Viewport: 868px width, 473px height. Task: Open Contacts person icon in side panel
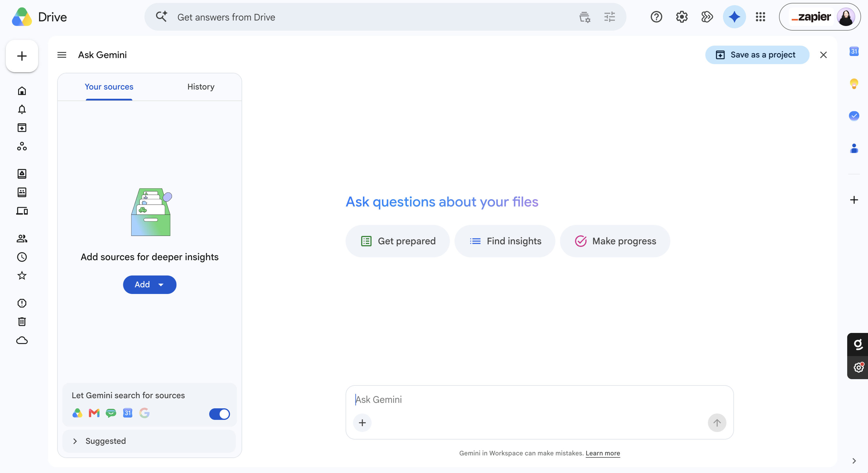pos(854,148)
